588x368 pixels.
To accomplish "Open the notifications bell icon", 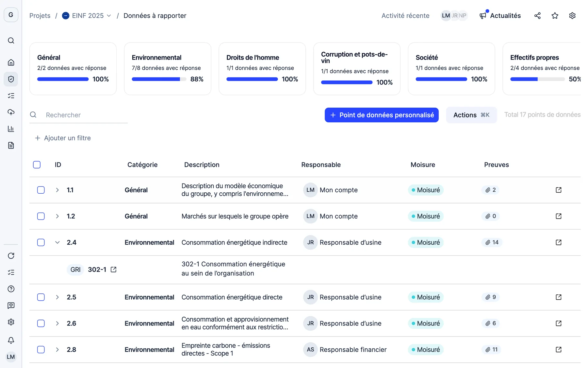I will coord(11,340).
